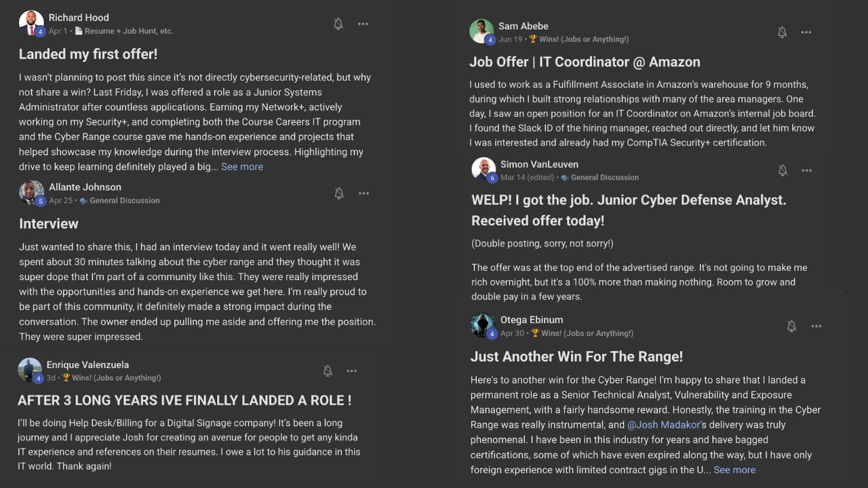This screenshot has width=868, height=488.
Task: Open more options on Otega Ebinum's post
Action: pyautogui.click(x=816, y=327)
